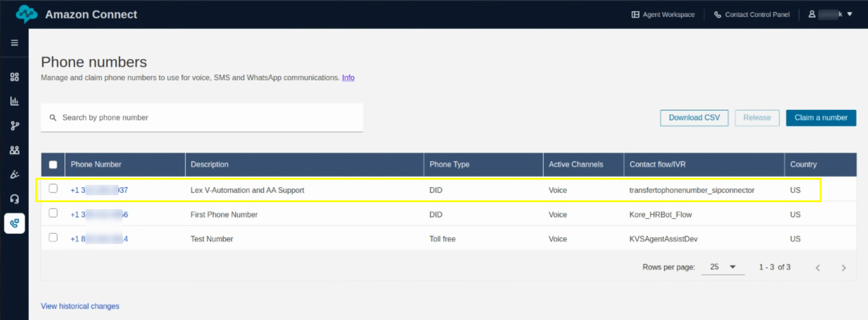The height and width of the screenshot is (320, 868).
Task: Open View historical changes link
Action: [80, 306]
